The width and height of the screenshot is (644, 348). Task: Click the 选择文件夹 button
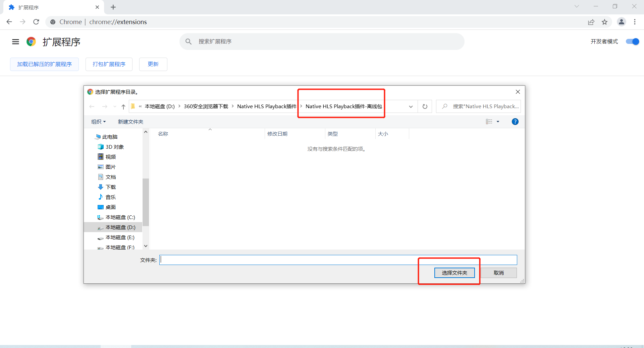coord(454,272)
